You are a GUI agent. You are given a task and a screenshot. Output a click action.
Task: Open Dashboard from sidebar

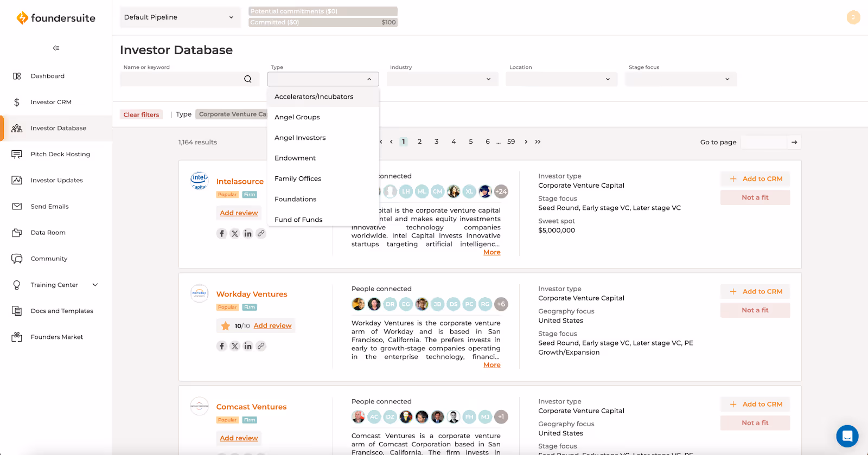(x=48, y=76)
